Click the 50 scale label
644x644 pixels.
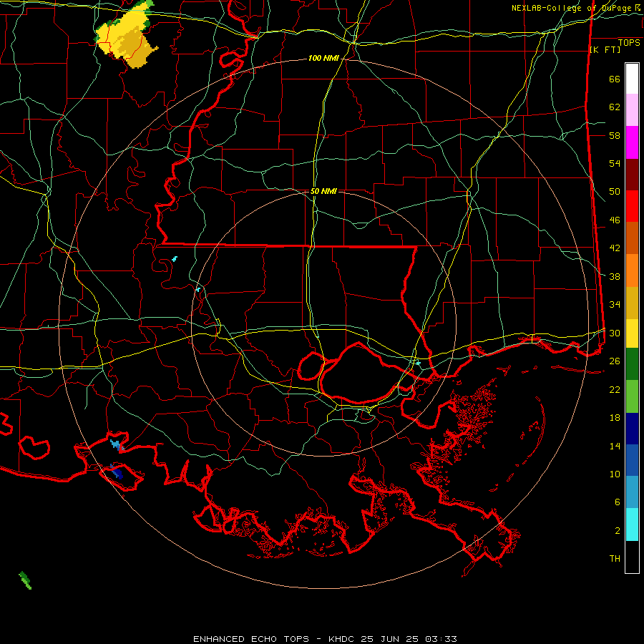[615, 191]
